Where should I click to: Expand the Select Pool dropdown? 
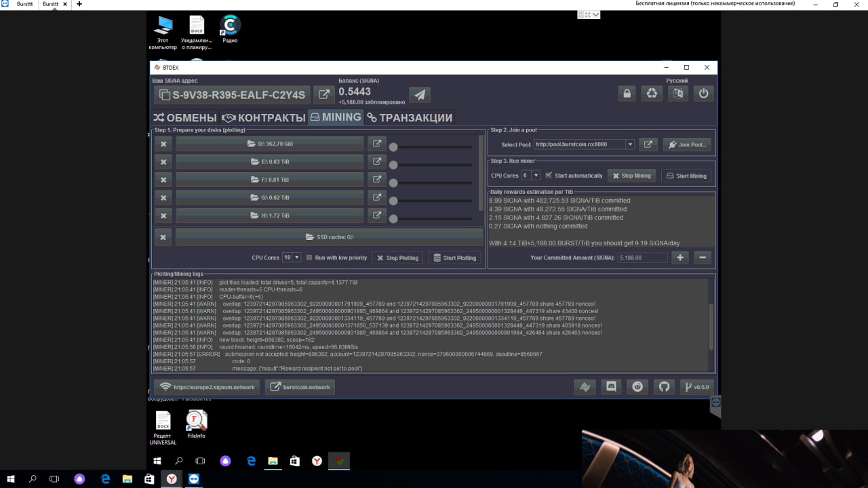pos(630,144)
